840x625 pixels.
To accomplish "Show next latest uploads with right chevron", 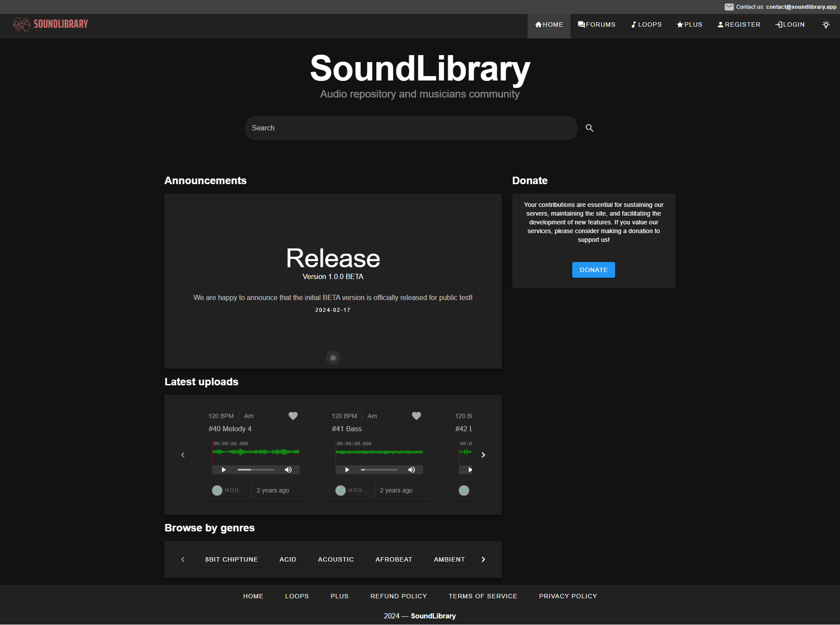I will click(x=483, y=455).
